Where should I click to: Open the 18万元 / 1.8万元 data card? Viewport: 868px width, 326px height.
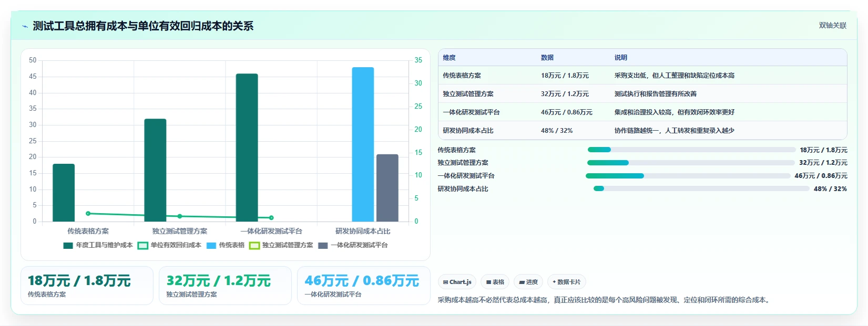(x=87, y=286)
